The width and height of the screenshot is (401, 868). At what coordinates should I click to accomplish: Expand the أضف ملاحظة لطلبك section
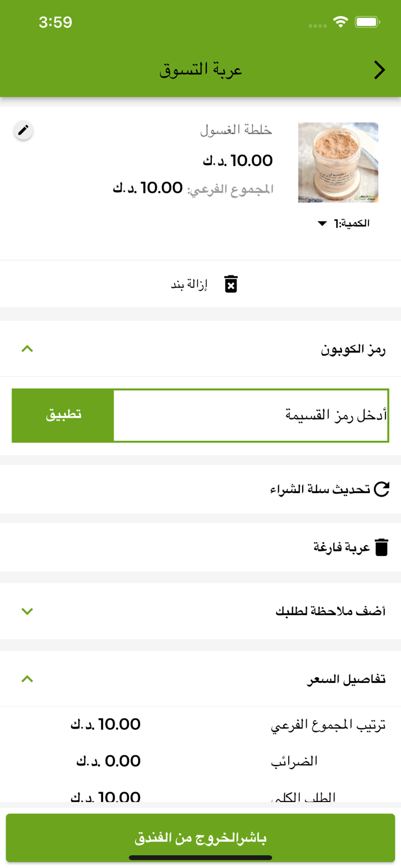26,611
